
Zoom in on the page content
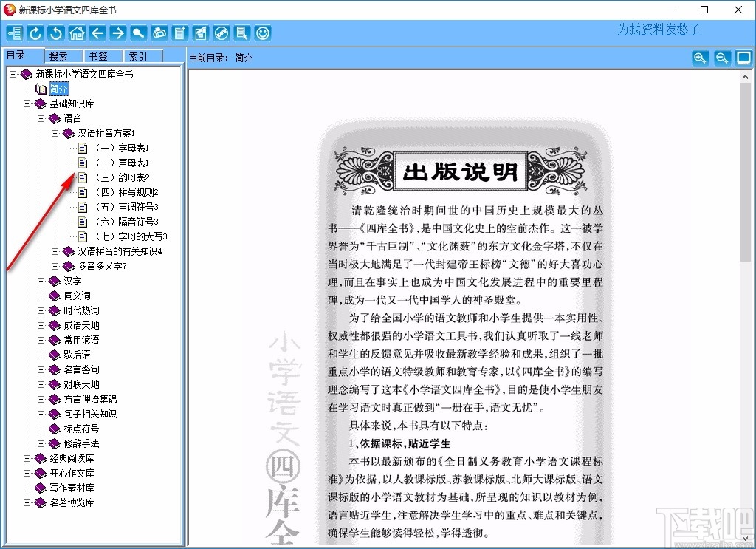point(699,58)
